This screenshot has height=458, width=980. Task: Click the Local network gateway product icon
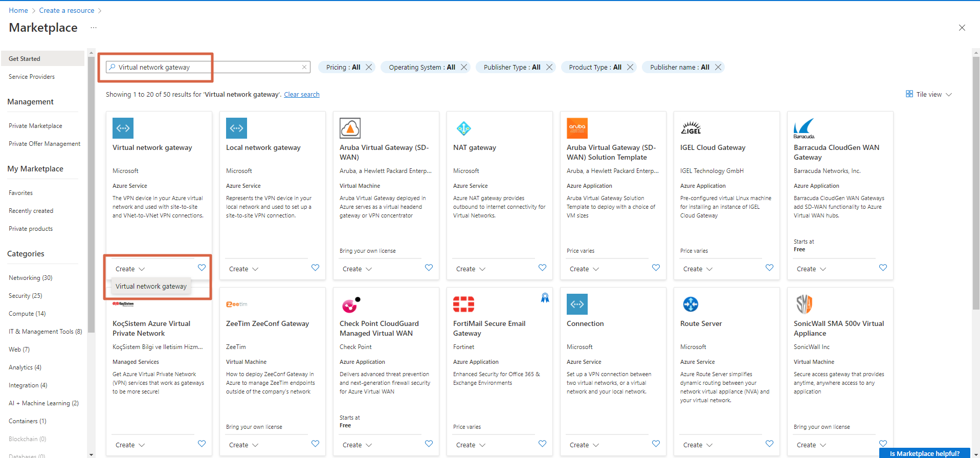[236, 128]
